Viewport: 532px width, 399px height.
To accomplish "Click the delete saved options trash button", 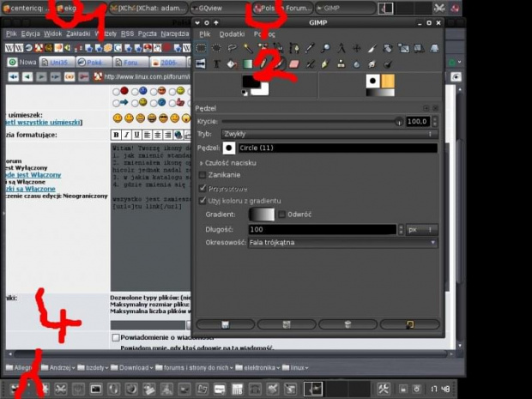I will [x=348, y=324].
